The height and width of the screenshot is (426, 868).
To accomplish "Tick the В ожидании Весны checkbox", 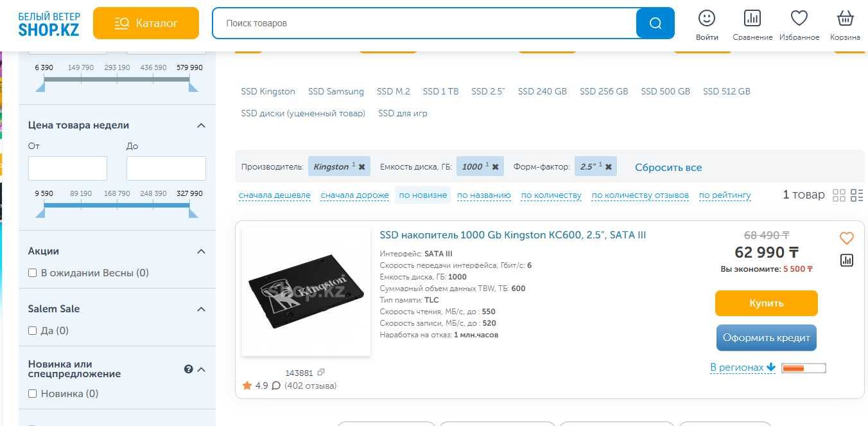I will [33, 273].
